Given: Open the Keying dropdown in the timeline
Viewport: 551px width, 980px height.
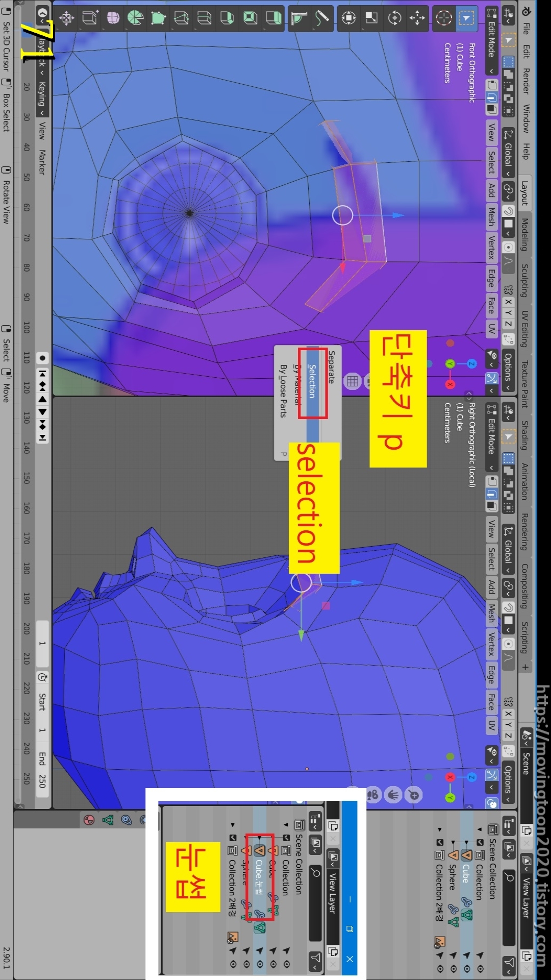Looking at the screenshot, I should (x=42, y=98).
